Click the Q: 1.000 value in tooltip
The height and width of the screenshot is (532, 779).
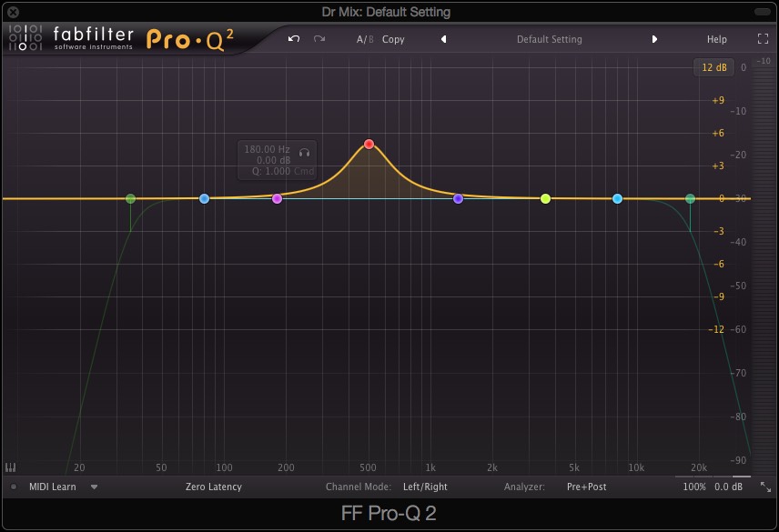[271, 171]
